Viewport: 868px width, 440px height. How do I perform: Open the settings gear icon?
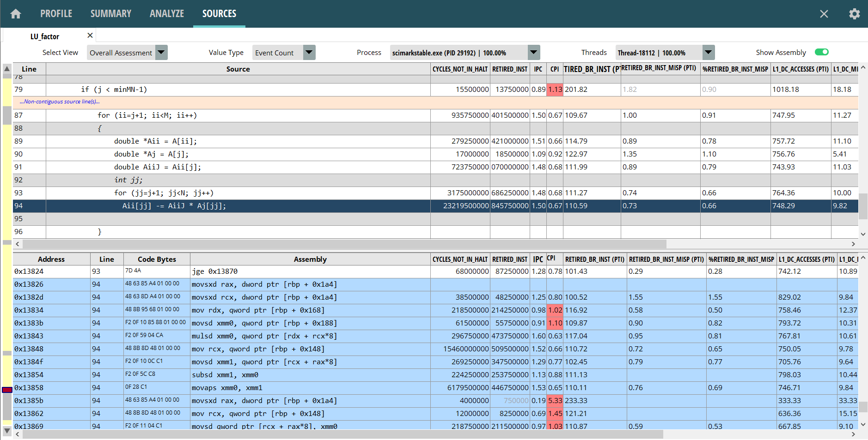[854, 14]
